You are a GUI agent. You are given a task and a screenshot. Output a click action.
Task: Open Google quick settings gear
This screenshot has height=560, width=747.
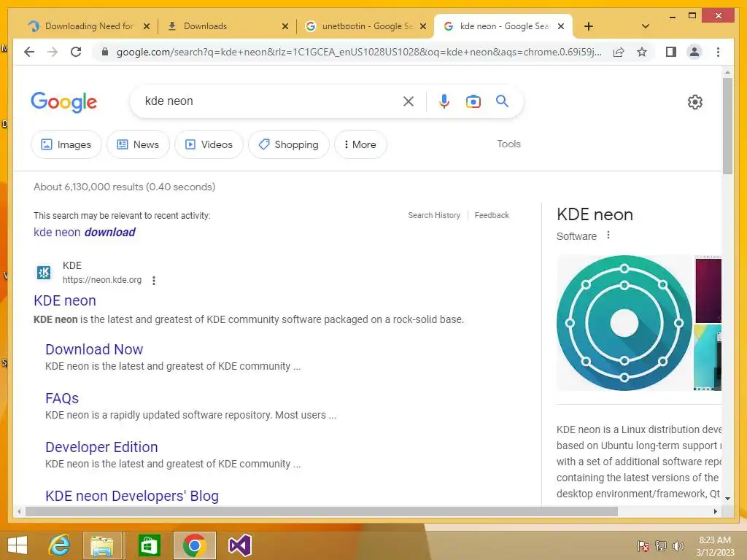pyautogui.click(x=694, y=101)
